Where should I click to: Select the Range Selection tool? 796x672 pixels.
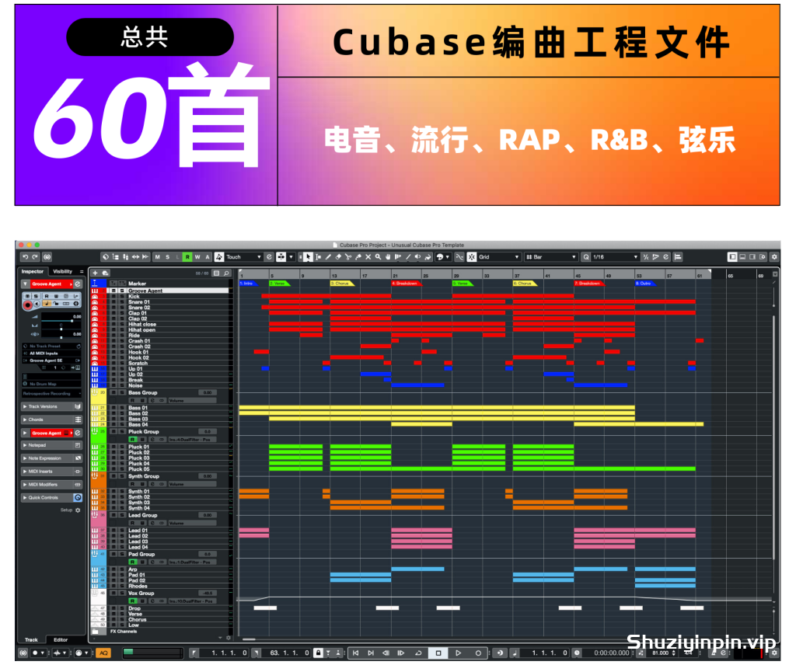[x=318, y=257]
